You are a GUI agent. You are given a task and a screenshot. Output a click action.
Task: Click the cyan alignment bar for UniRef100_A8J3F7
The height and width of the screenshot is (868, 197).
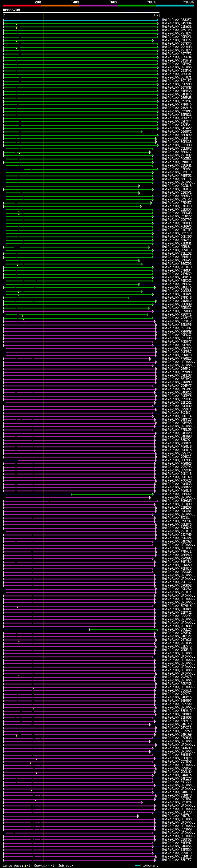point(81,20)
